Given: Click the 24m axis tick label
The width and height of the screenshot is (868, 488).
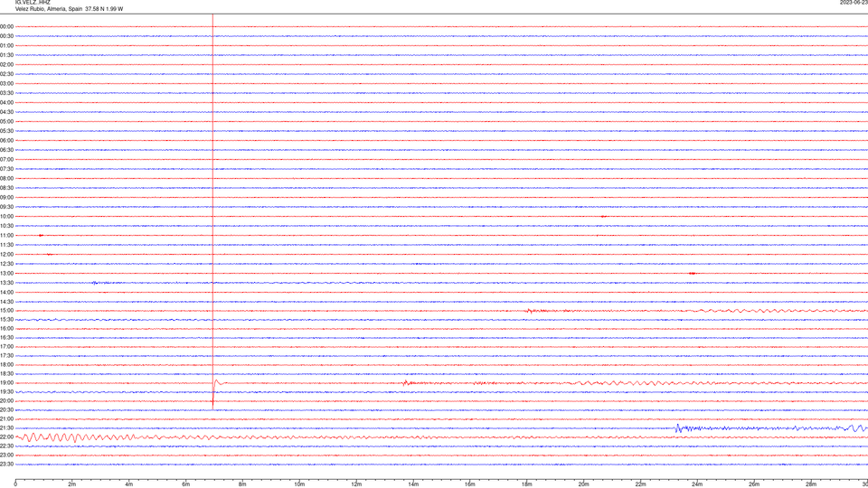Looking at the screenshot, I should pyautogui.click(x=697, y=484).
